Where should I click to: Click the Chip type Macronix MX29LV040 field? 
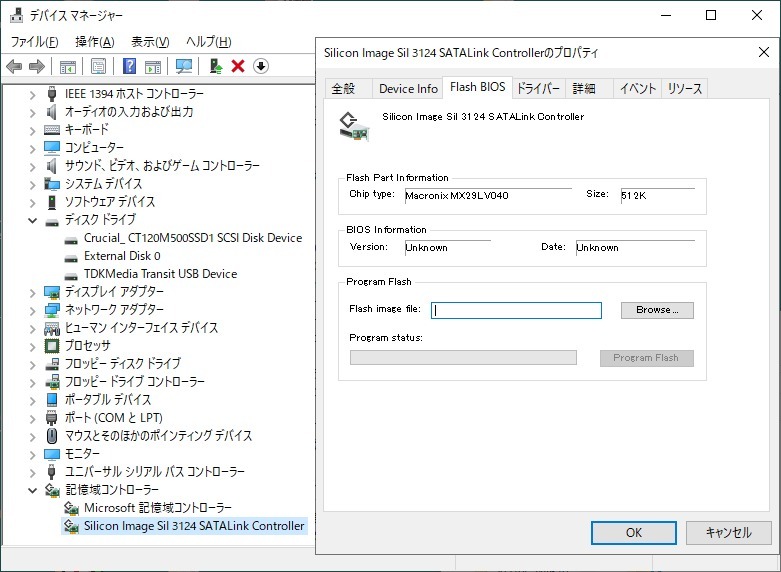[x=488, y=195]
